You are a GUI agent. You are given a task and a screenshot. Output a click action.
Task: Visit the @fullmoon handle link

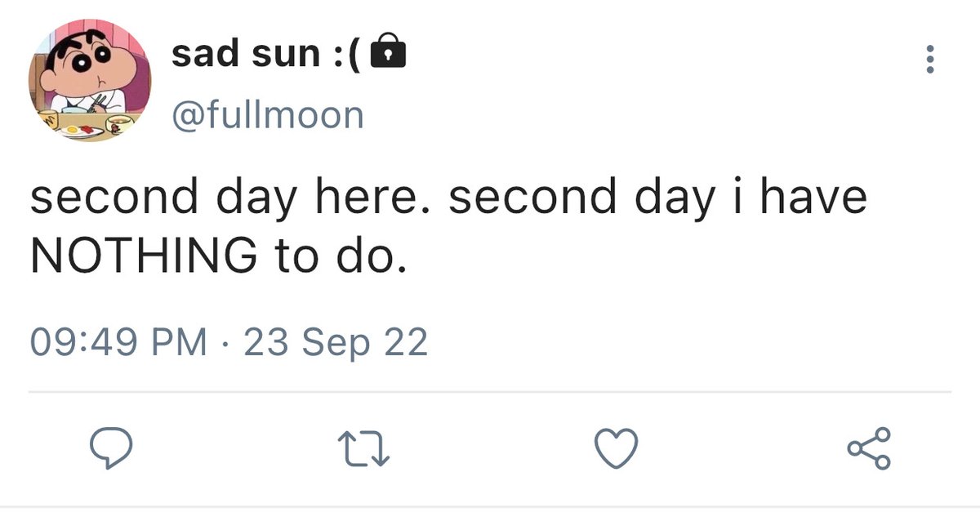(268, 115)
